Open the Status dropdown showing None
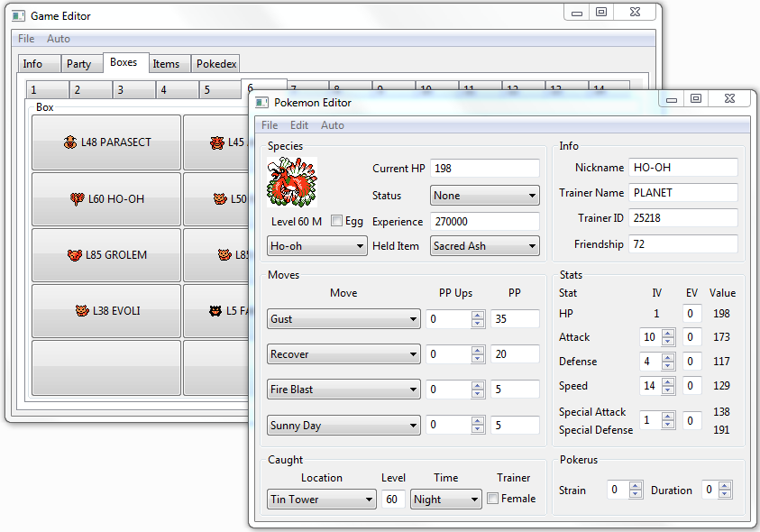This screenshot has width=760, height=532. pos(485,196)
